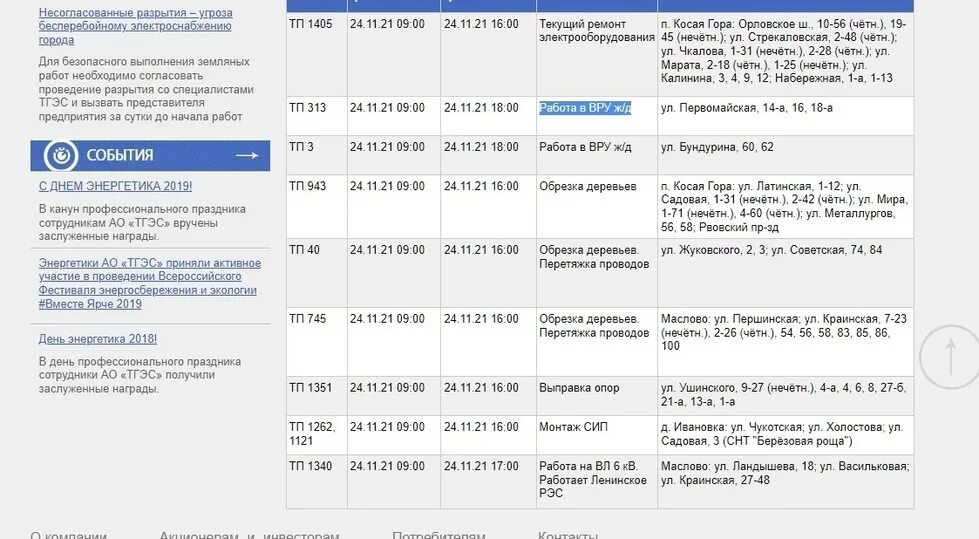The width and height of the screenshot is (979, 539).
Task: Click text В канун профессионального праздника
Action: coord(142,223)
